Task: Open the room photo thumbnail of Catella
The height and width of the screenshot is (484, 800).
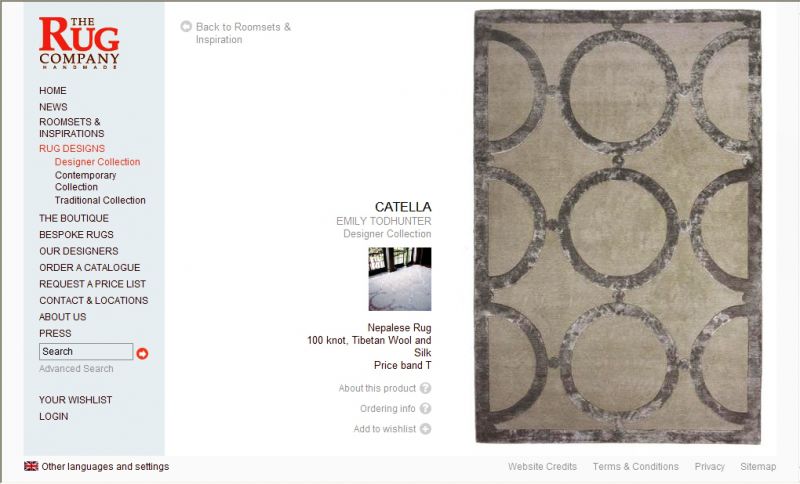Action: (x=400, y=279)
